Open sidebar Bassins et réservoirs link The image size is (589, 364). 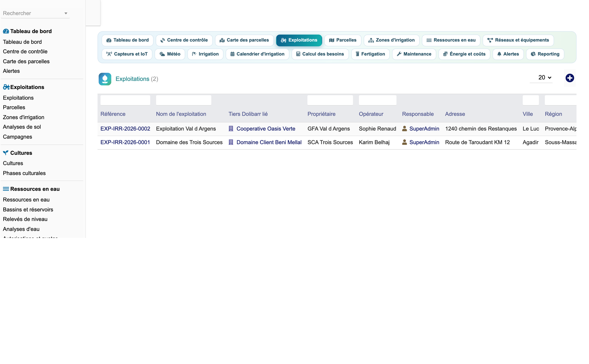28,210
